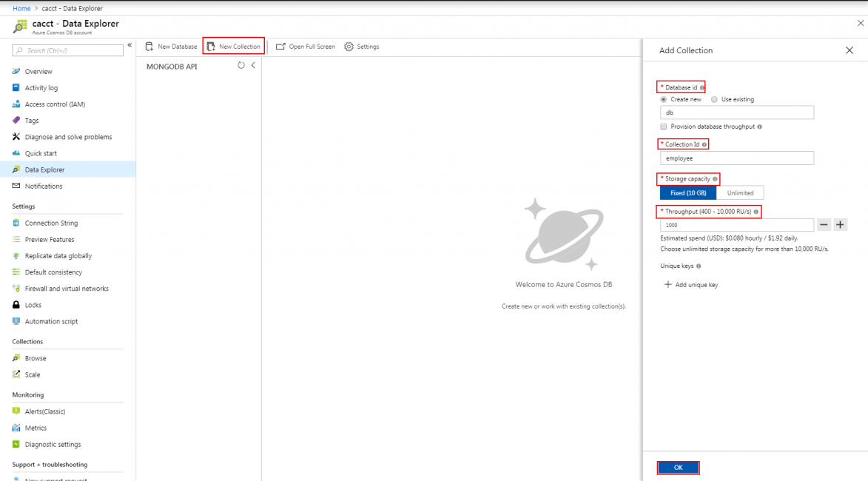Click the Default consistency icon

[x=16, y=272]
